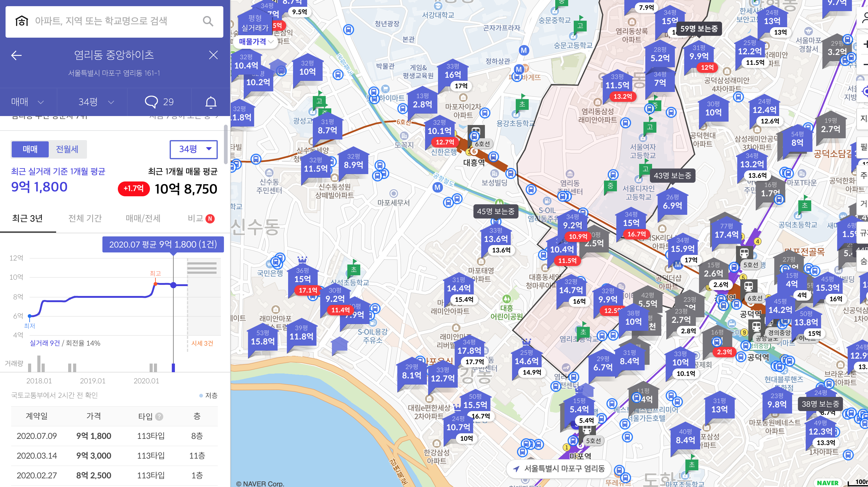Viewport: 868px width, 487px height.
Task: Switch to 전월세 toggle
Action: pyautogui.click(x=67, y=149)
